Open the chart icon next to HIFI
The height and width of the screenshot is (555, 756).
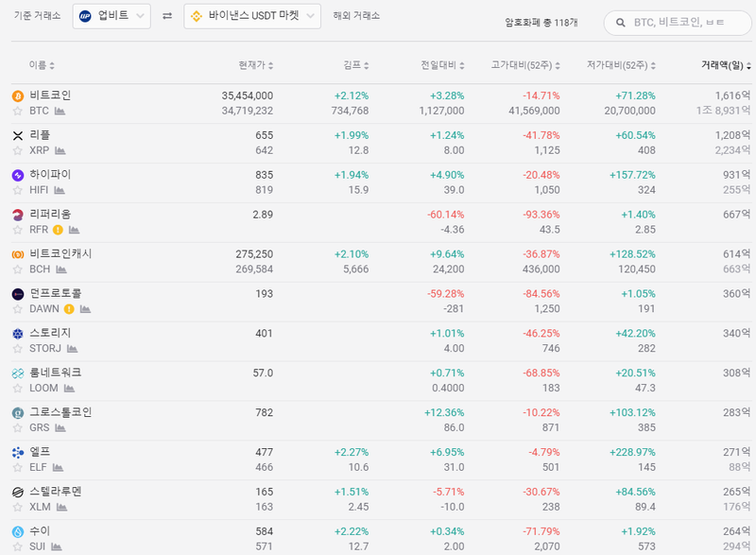60,190
